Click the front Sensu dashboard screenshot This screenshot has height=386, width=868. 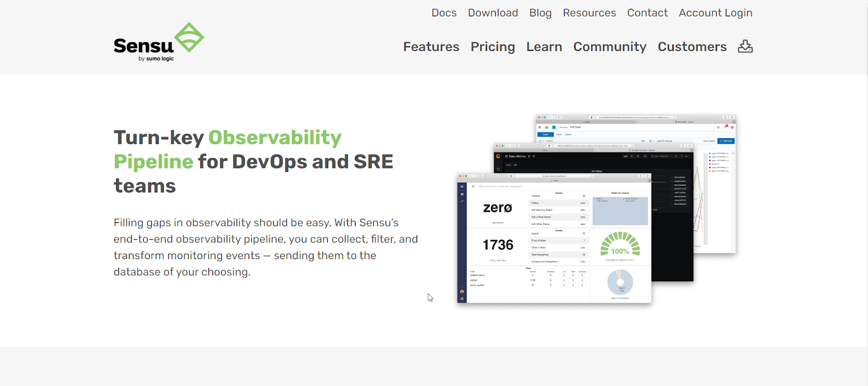coord(554,238)
